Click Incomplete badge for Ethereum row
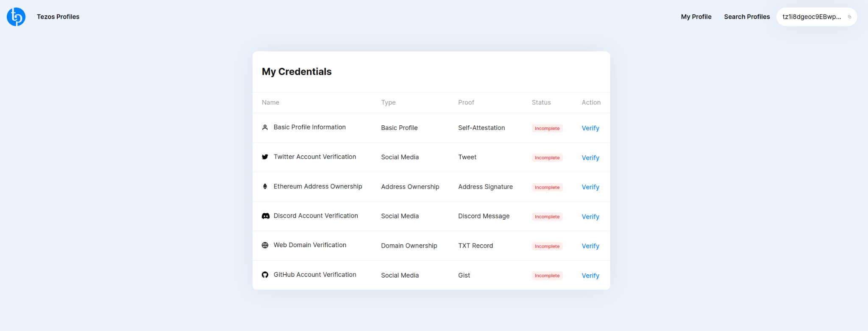This screenshot has width=868, height=331. click(x=547, y=187)
